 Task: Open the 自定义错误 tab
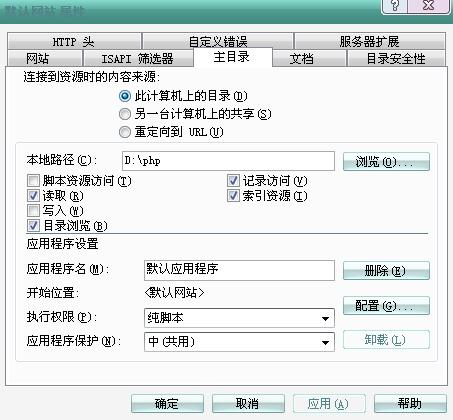pos(218,42)
